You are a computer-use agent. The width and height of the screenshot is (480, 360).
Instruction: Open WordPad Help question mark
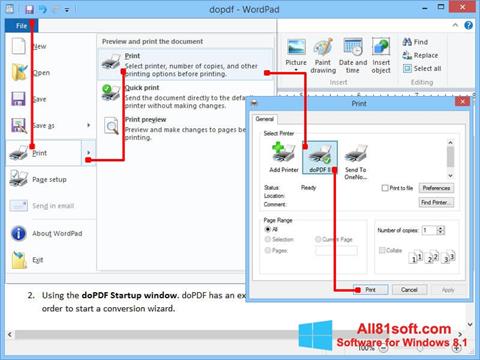(468, 25)
